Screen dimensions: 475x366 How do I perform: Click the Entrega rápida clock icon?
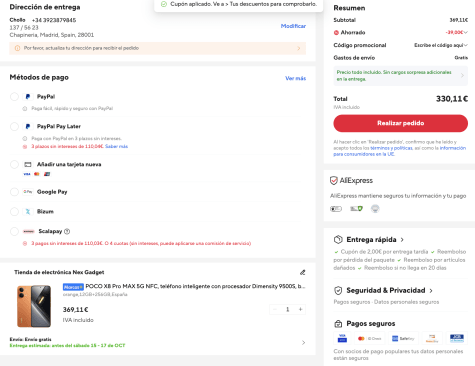(338, 239)
